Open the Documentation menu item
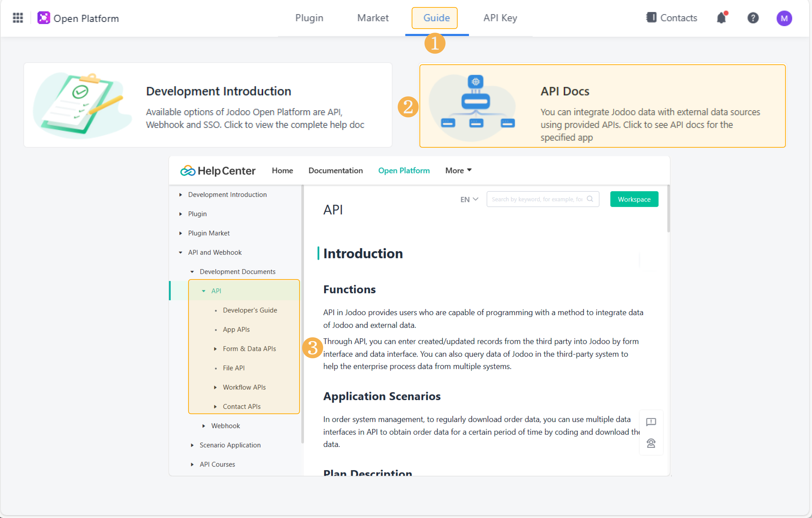The image size is (812, 518). 335,170
